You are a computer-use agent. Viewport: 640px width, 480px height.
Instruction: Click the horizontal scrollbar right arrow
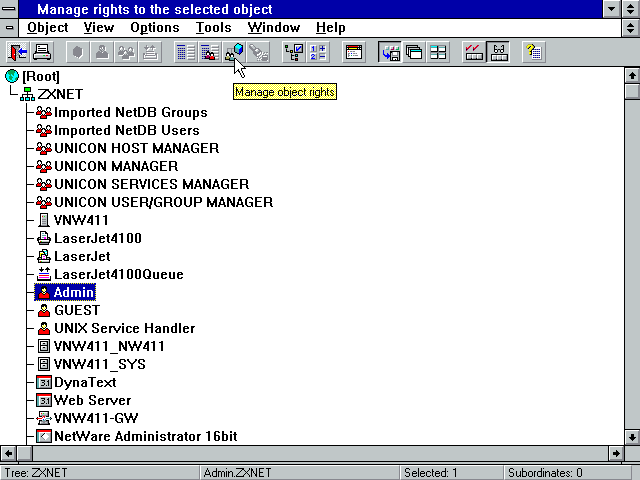point(616,453)
